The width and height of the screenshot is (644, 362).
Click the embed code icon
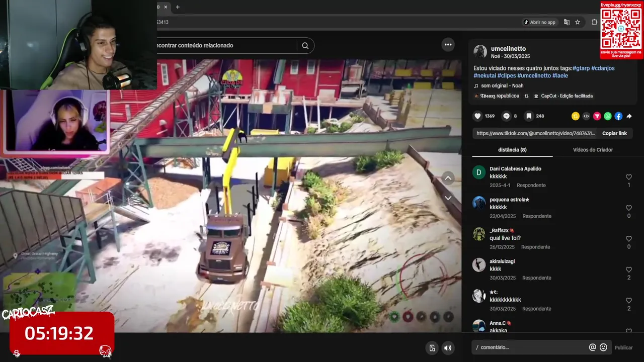586,116
